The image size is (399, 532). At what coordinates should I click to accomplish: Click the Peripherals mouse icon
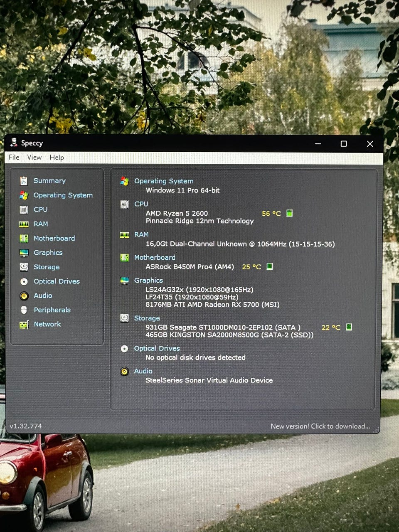(x=24, y=310)
